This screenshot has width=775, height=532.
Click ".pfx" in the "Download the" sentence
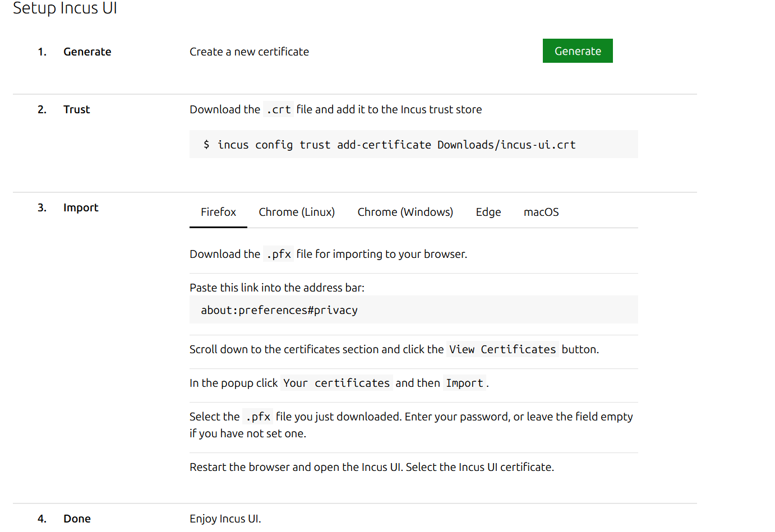click(x=278, y=254)
